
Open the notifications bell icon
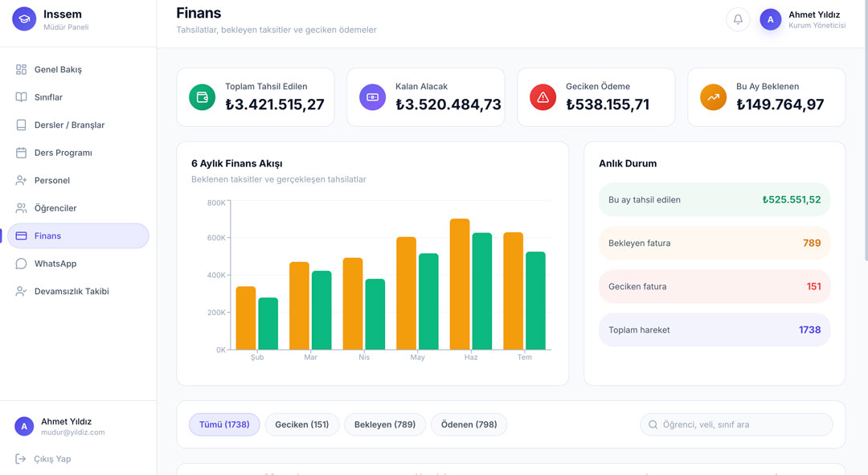pos(738,19)
